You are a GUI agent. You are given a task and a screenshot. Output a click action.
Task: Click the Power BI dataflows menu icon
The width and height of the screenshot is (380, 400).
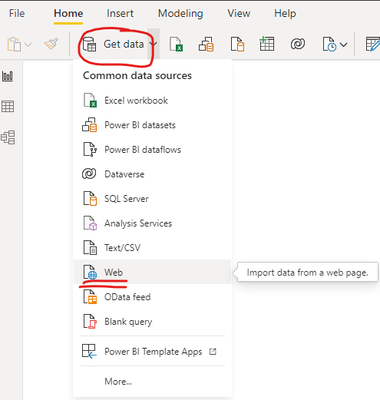coord(90,149)
